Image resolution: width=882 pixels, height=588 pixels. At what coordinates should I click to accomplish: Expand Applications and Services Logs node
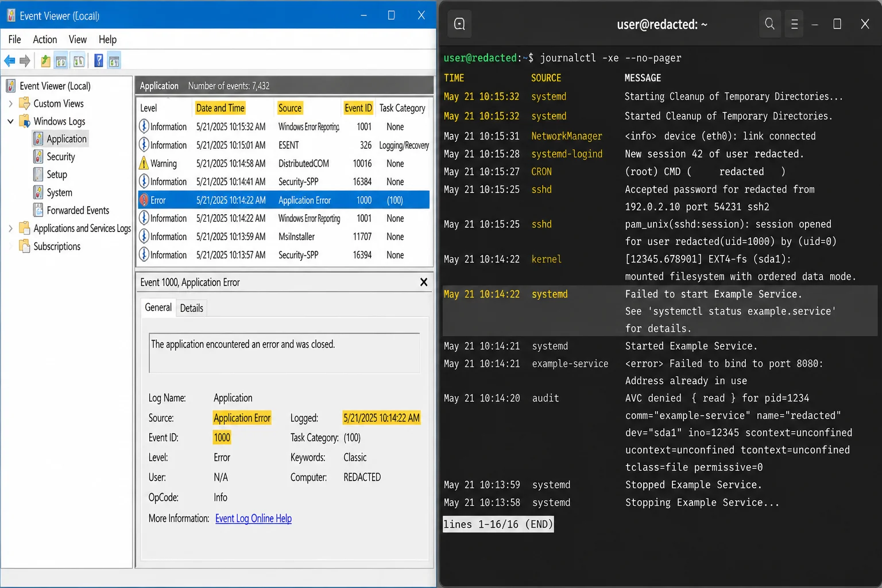(10, 228)
